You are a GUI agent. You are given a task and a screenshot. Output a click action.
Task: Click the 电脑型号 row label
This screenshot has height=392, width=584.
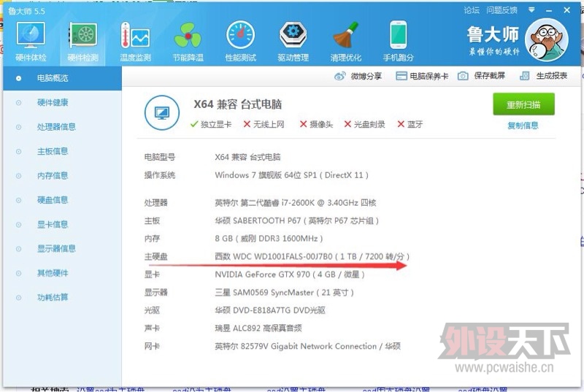(x=160, y=157)
